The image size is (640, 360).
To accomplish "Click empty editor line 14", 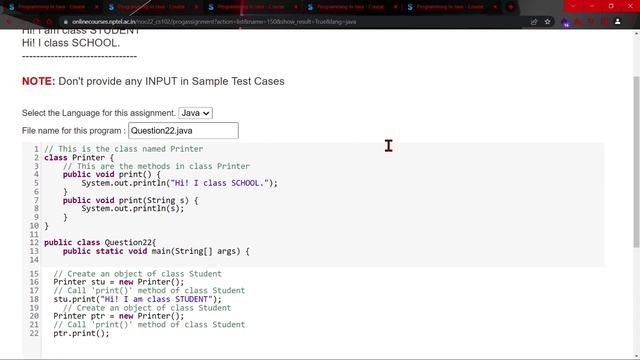I will [x=322, y=260].
